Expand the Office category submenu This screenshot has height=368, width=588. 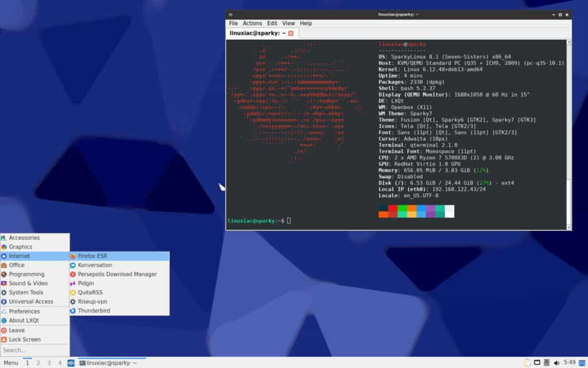coord(17,265)
